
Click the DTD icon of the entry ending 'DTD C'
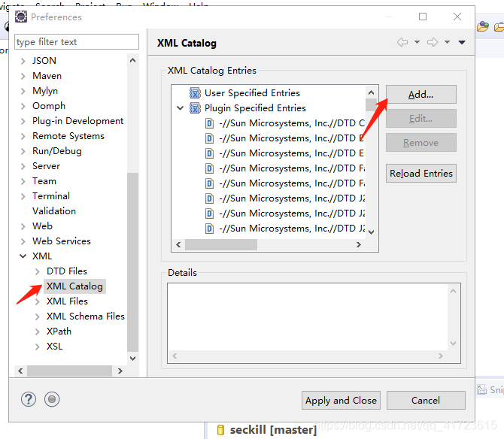210,123
